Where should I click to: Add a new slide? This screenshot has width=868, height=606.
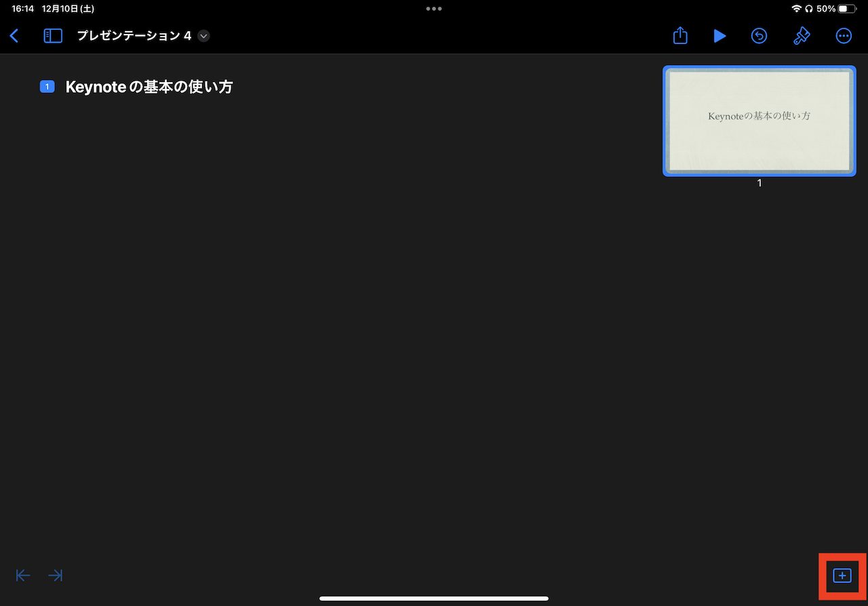coord(842,575)
